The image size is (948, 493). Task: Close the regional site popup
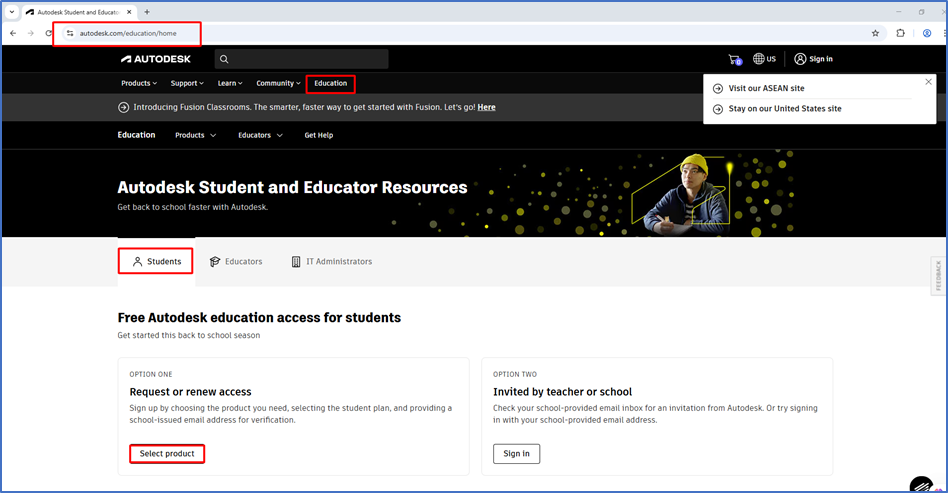[928, 82]
